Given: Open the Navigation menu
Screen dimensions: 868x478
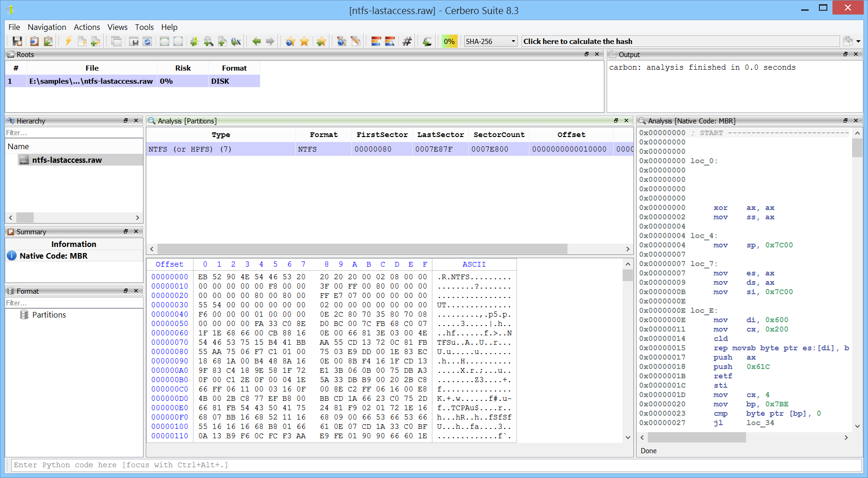Looking at the screenshot, I should [x=47, y=27].
